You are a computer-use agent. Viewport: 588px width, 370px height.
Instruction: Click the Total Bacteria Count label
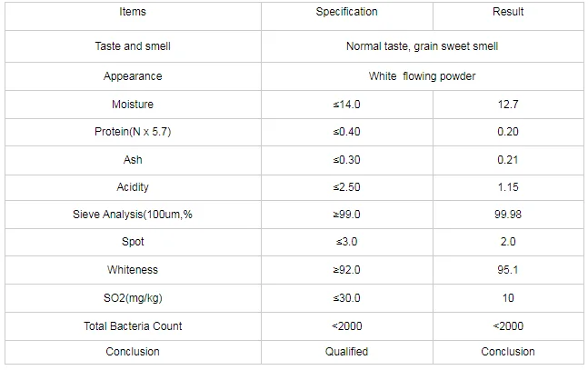[x=132, y=325]
